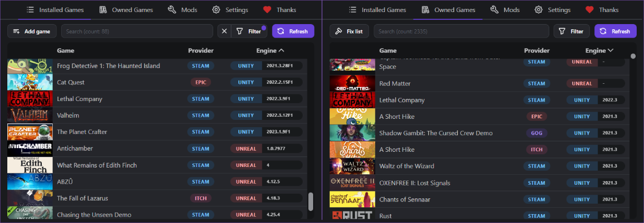Image resolution: width=644 pixels, height=223 pixels.
Task: Click OXENFREE II thumbnail
Action: tap(352, 183)
